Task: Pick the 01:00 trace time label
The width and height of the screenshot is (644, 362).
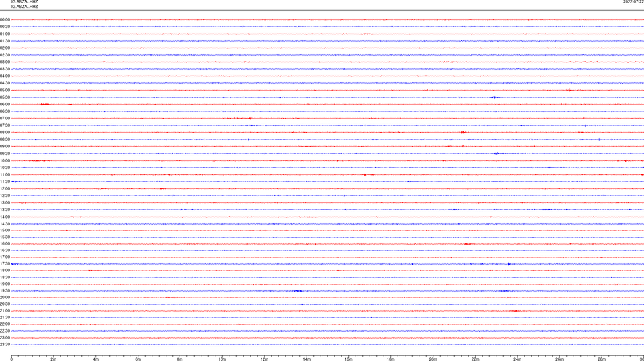Action: [5, 34]
